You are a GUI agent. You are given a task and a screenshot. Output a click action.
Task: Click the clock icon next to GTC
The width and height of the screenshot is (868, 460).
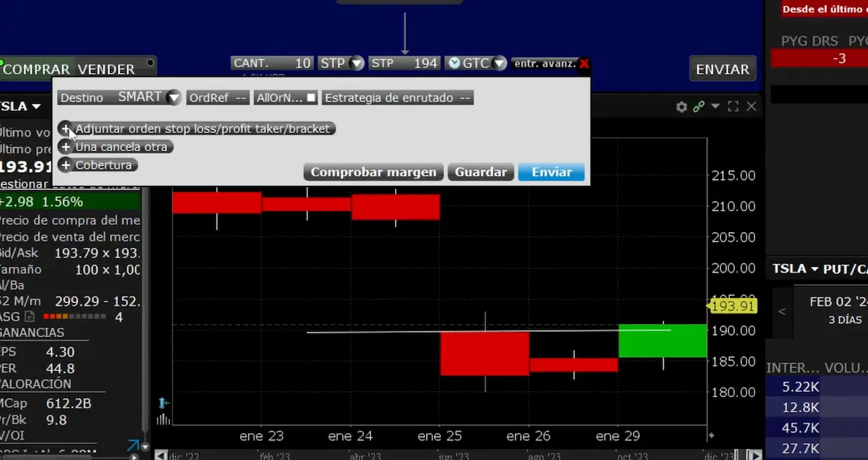454,64
